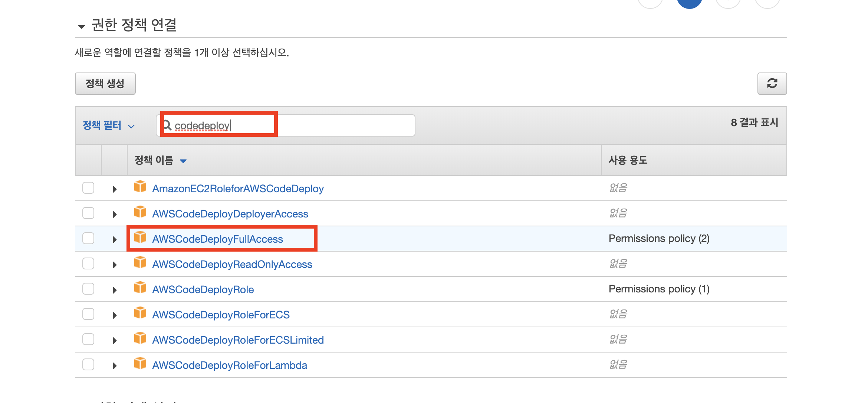Select the AWSCodeDeployFullAccess checkbox
868x403 pixels.
pos(88,238)
